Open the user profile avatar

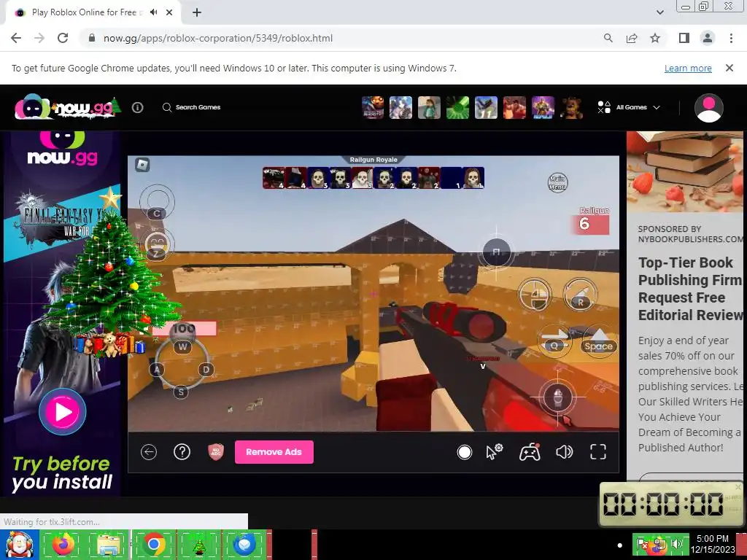pos(708,108)
